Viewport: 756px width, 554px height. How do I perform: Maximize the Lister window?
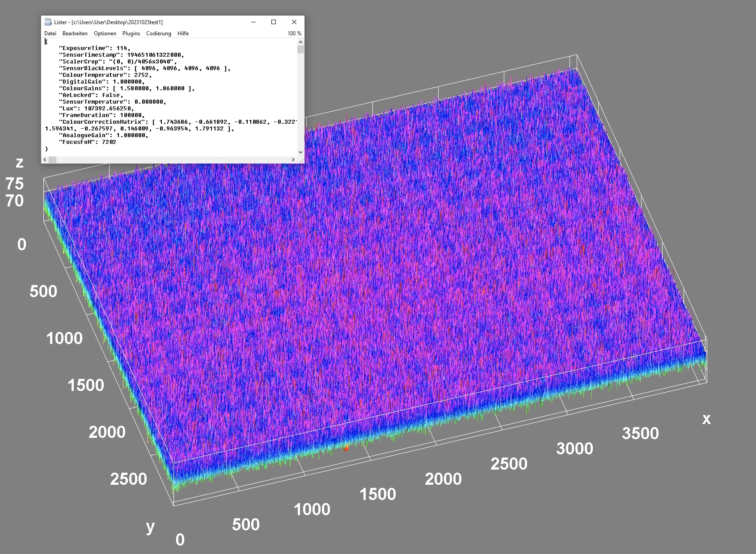tap(274, 22)
